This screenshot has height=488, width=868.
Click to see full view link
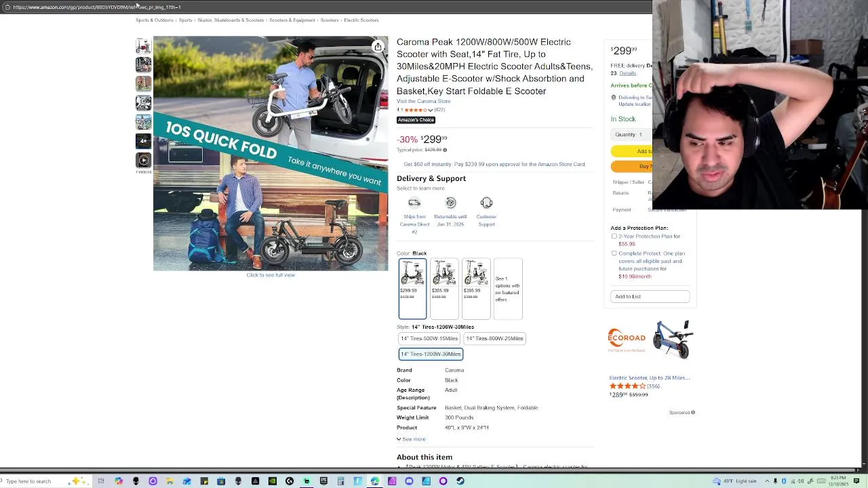(x=271, y=275)
